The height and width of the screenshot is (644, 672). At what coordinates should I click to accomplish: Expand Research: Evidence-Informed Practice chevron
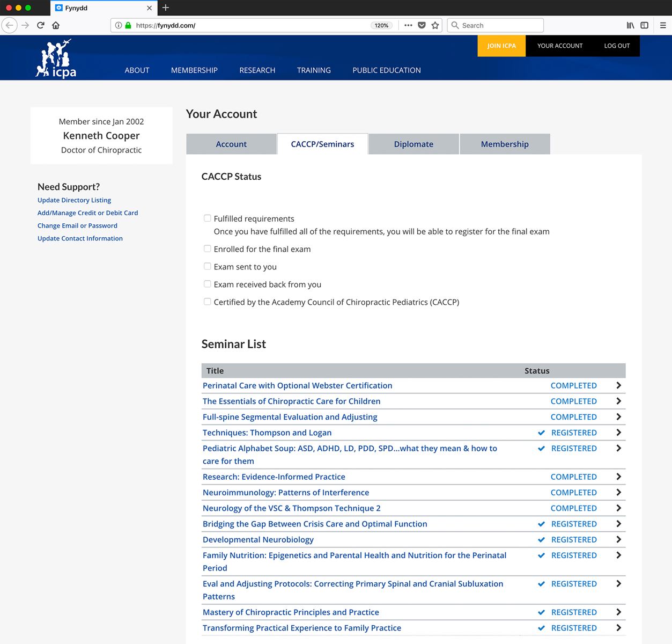[618, 477]
